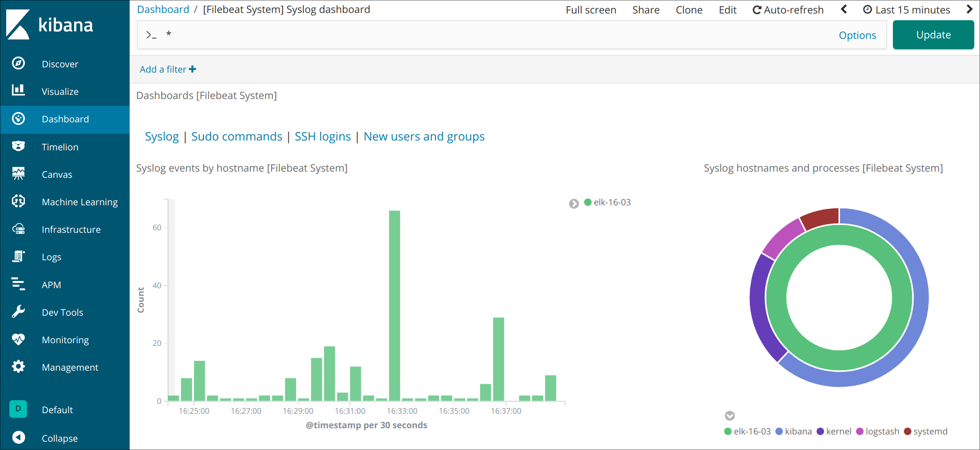Click the Collapse sidebar arrow icon
The width and height of the screenshot is (980, 450).
(x=18, y=438)
